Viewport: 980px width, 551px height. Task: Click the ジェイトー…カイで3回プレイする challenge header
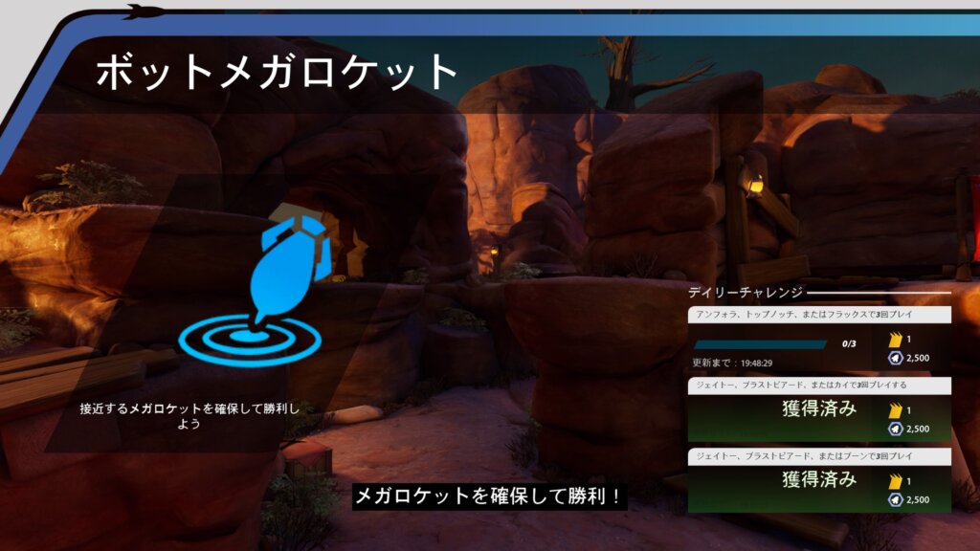pos(819,386)
